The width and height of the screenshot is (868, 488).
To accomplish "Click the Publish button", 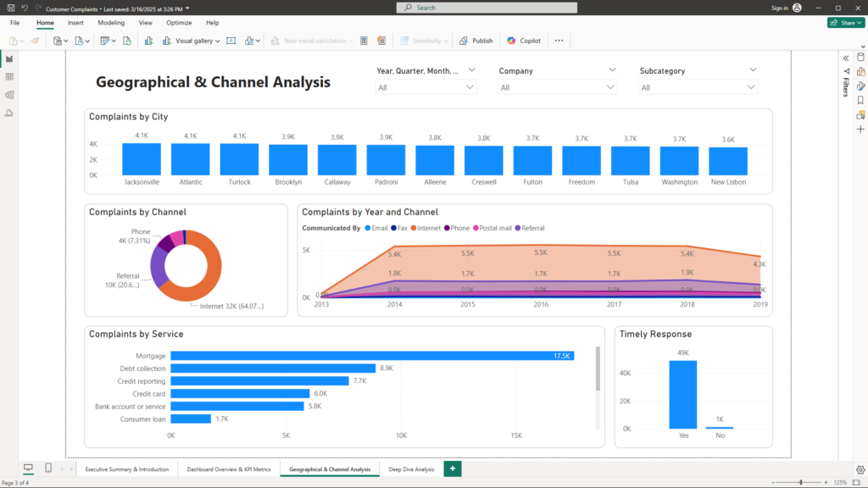I will 476,41.
